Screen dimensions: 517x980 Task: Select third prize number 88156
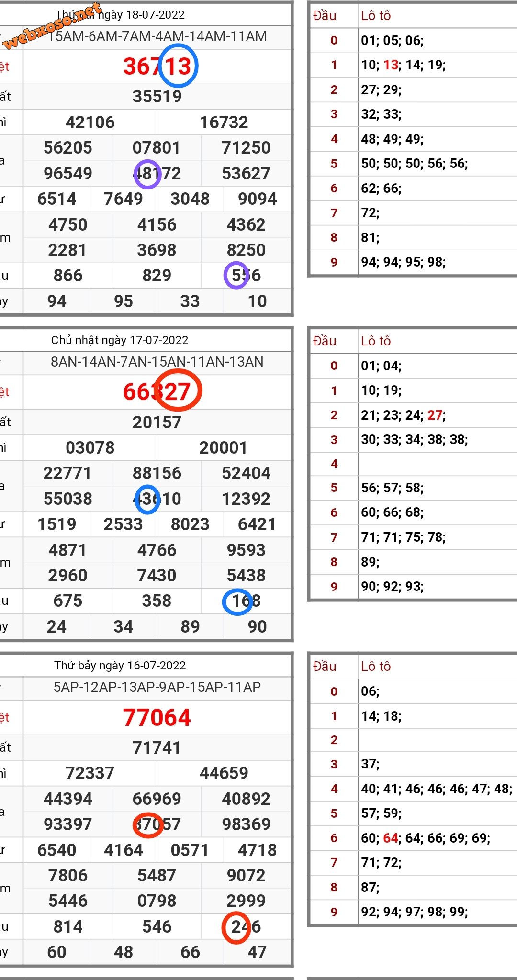157,473
